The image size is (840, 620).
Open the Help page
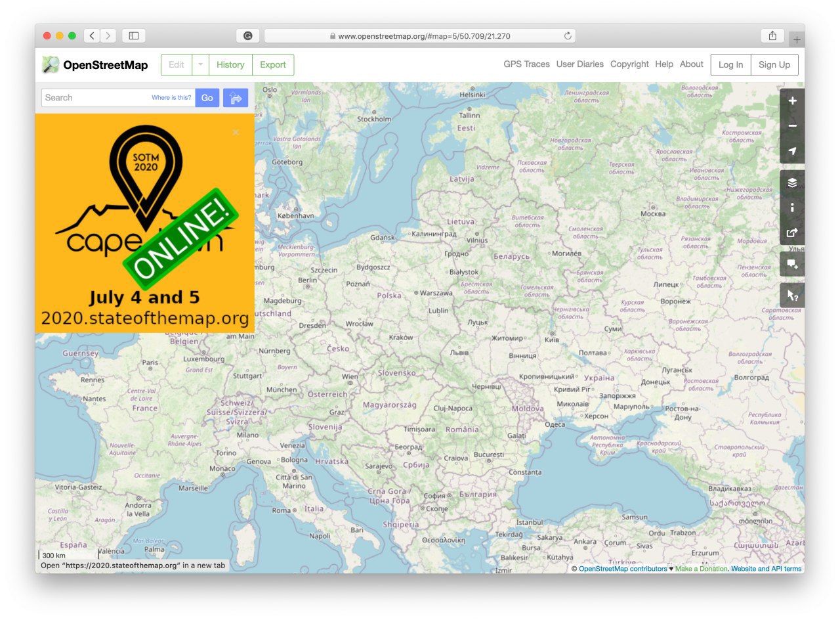[664, 64]
